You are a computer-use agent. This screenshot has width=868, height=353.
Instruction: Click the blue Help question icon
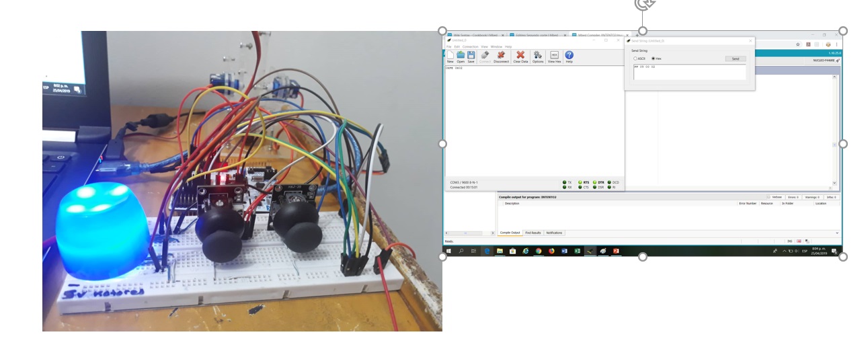click(569, 56)
